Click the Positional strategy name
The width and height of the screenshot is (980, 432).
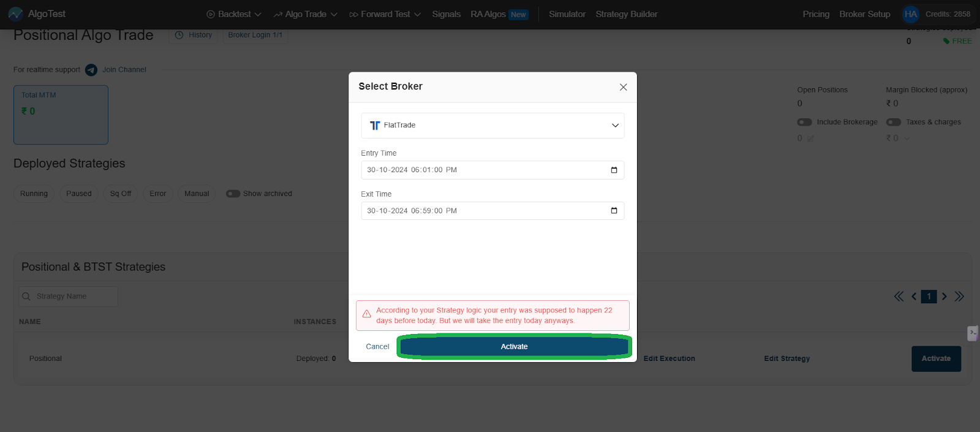[x=45, y=359]
